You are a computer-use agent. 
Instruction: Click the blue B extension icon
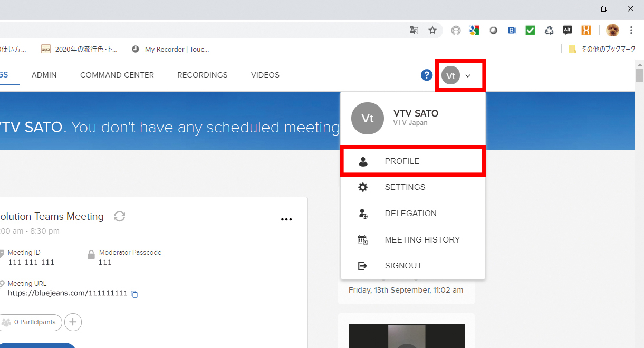point(512,31)
